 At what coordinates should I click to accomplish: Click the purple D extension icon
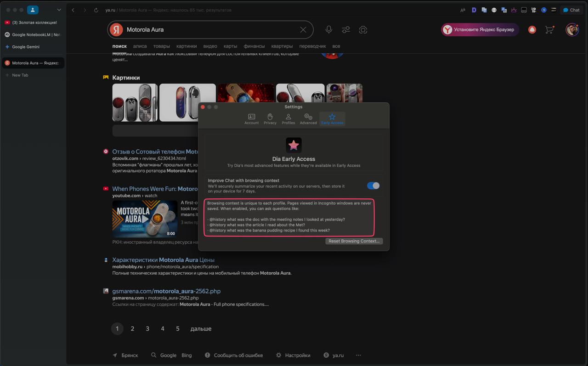(x=474, y=10)
